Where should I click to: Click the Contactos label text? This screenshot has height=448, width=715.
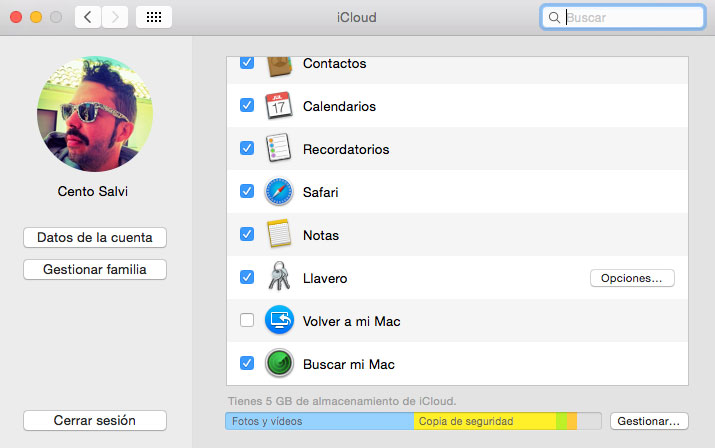pyautogui.click(x=335, y=63)
